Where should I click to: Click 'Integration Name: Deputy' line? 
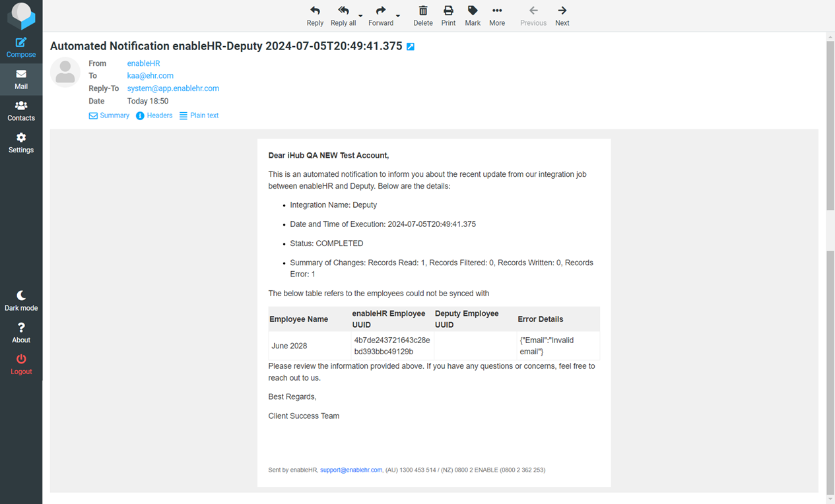point(333,205)
